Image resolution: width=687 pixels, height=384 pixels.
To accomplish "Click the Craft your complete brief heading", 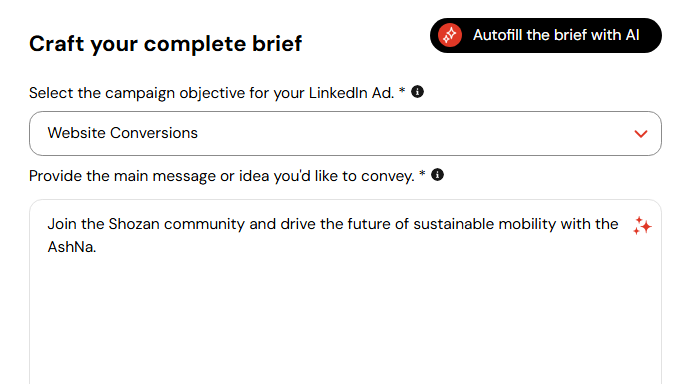I will 166,44.
